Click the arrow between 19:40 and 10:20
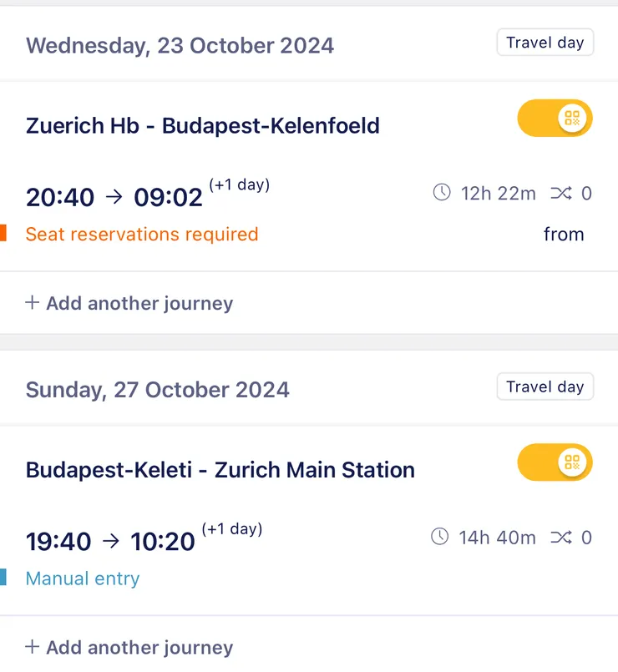618x672 pixels. [111, 541]
